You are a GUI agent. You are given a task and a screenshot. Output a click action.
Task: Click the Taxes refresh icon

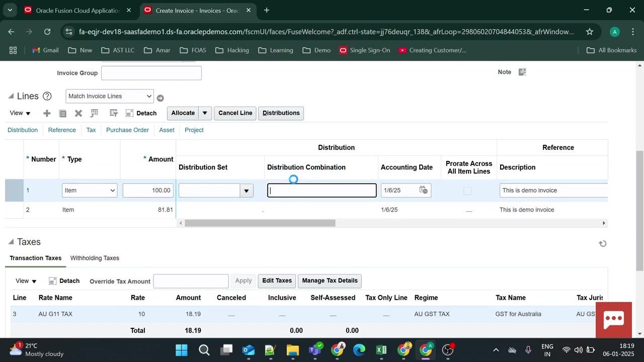click(x=602, y=244)
